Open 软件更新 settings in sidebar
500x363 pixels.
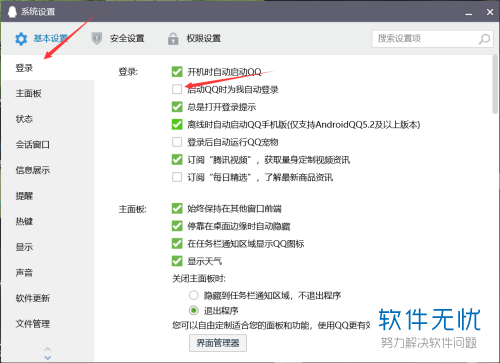[x=48, y=298]
